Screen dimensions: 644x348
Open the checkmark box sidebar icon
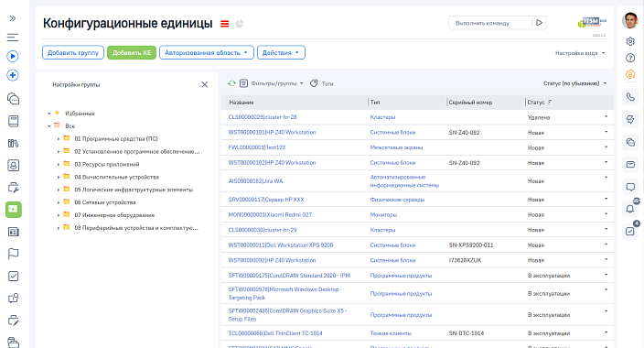point(13,276)
